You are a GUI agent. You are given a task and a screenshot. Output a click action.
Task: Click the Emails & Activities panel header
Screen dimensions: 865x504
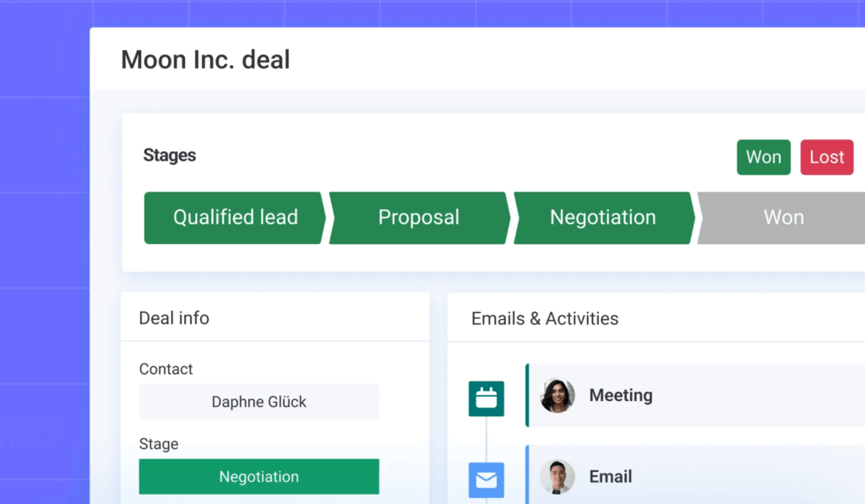click(x=545, y=318)
